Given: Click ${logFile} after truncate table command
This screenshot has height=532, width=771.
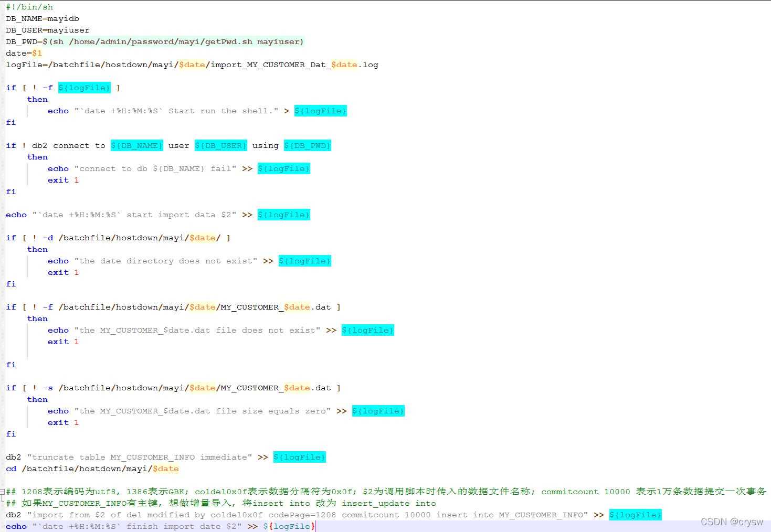Looking at the screenshot, I should coord(300,457).
